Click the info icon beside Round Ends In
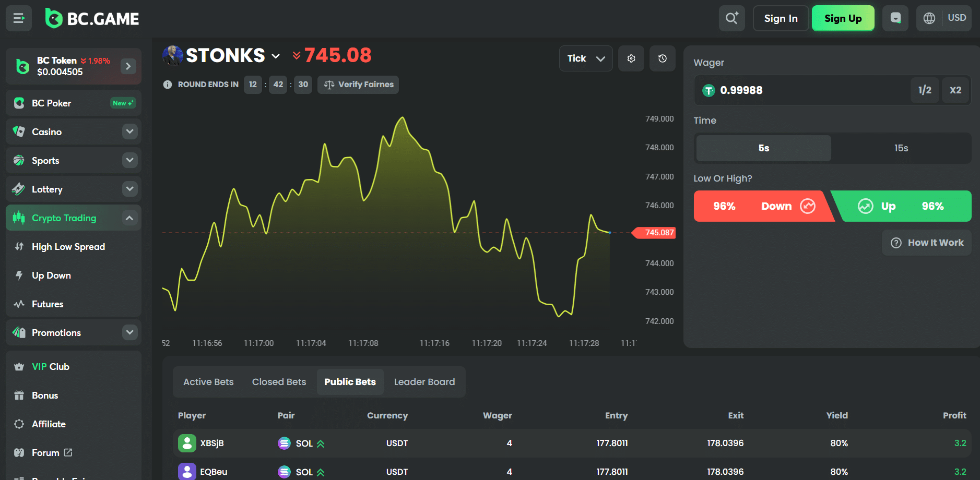This screenshot has height=480, width=980. point(168,85)
